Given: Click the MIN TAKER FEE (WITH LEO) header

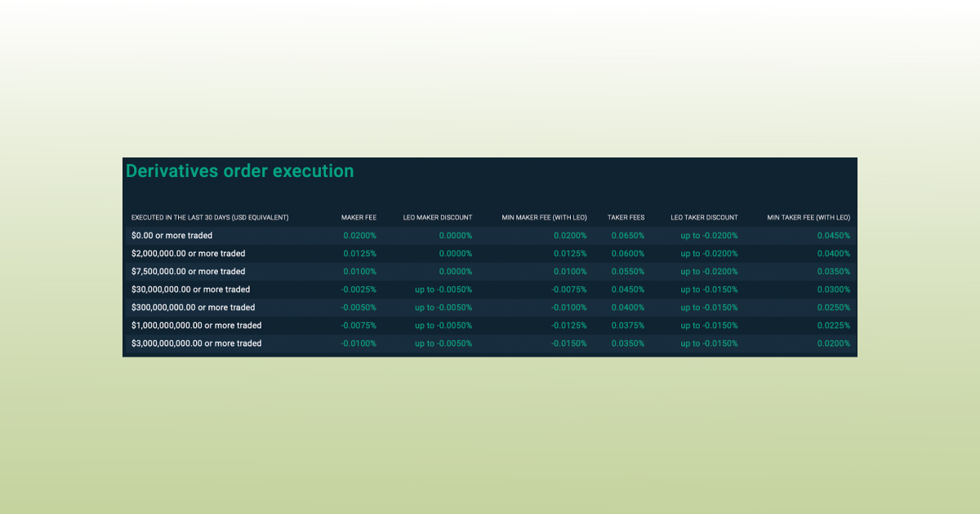Looking at the screenshot, I should (x=808, y=217).
